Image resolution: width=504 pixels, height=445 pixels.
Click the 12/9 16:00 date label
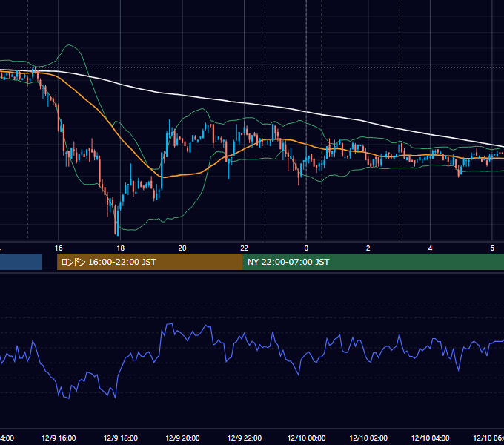pyautogui.click(x=59, y=438)
